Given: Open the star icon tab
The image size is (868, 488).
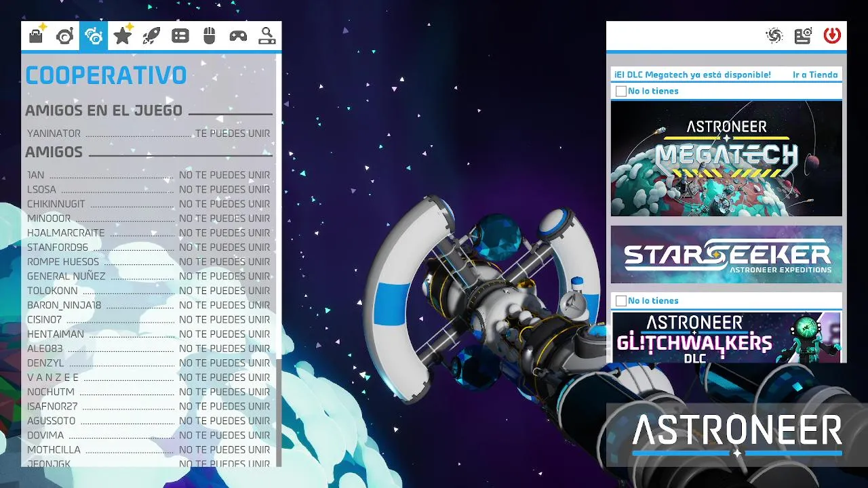Looking at the screenshot, I should point(123,36).
